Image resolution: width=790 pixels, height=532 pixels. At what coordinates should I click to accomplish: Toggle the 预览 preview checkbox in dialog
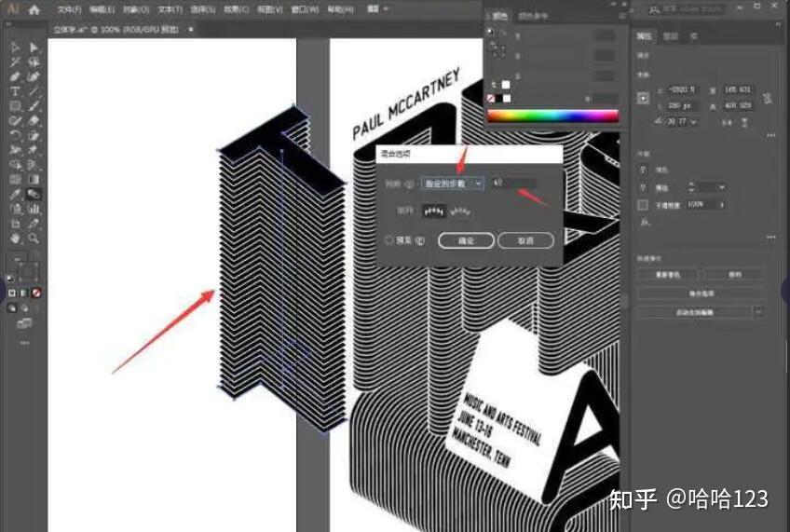click(x=389, y=240)
